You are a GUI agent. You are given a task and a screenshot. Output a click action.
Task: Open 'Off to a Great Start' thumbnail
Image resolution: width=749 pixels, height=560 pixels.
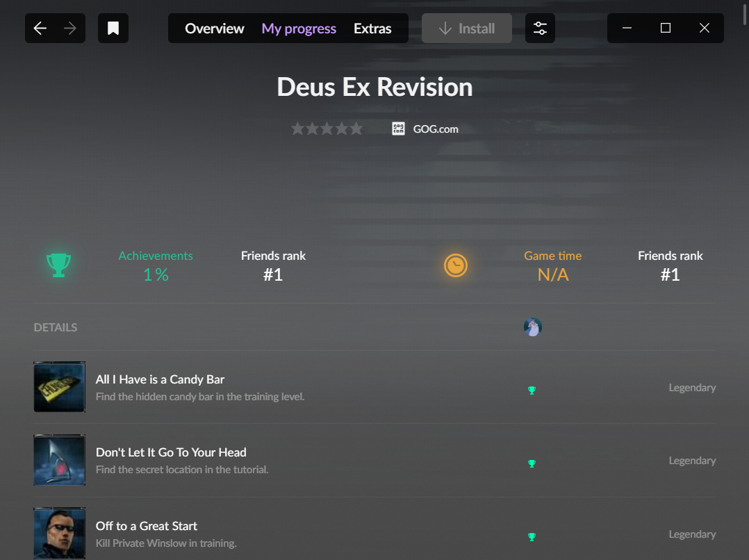pyautogui.click(x=60, y=533)
